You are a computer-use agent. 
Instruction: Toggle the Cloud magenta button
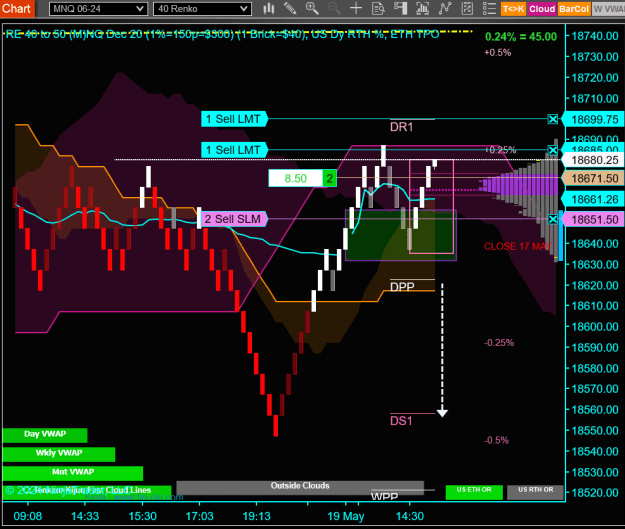click(x=542, y=9)
